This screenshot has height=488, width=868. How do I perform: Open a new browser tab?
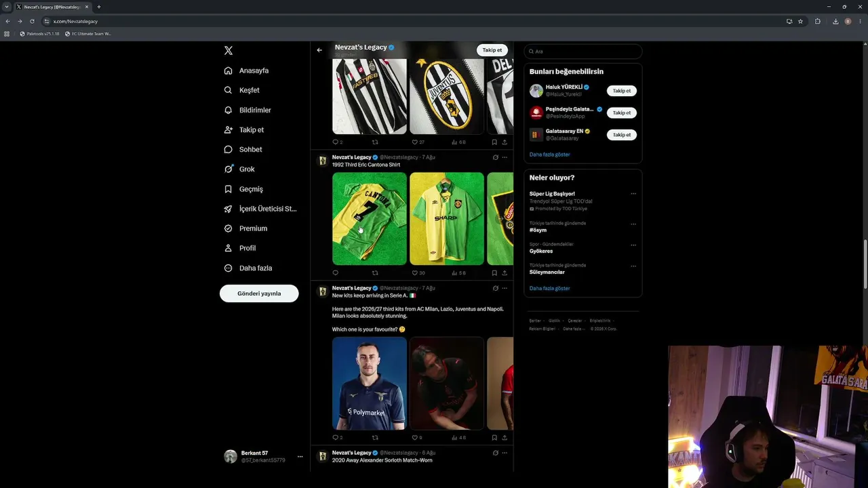click(x=99, y=7)
